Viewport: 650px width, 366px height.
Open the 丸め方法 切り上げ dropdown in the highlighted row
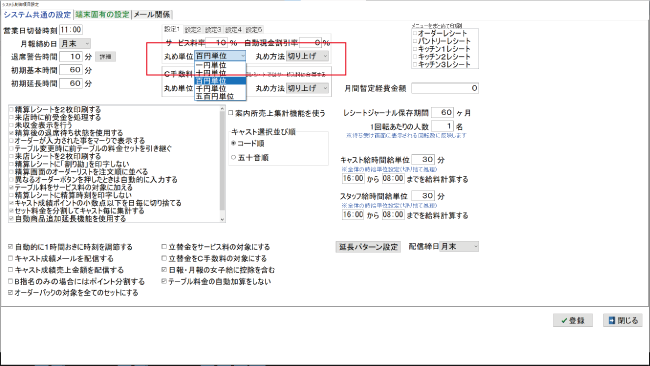tap(308, 56)
